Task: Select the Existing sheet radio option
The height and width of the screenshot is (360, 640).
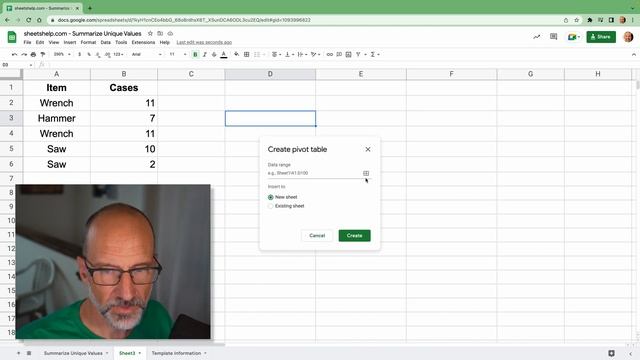Action: 271,206
